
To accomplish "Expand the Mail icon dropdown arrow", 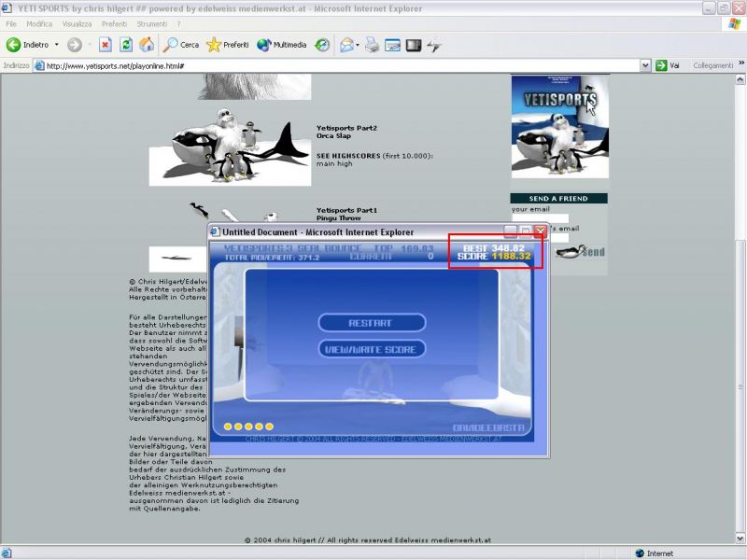I will tap(358, 45).
